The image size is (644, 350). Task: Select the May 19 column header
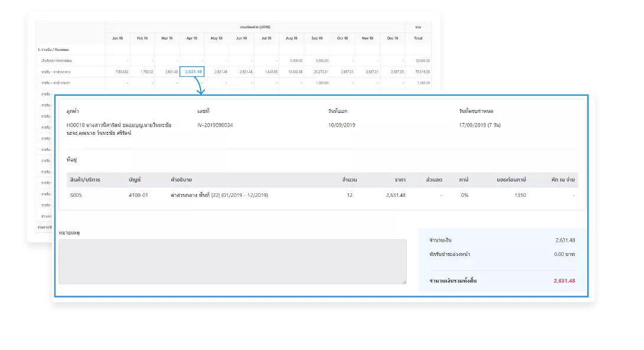[x=216, y=38]
